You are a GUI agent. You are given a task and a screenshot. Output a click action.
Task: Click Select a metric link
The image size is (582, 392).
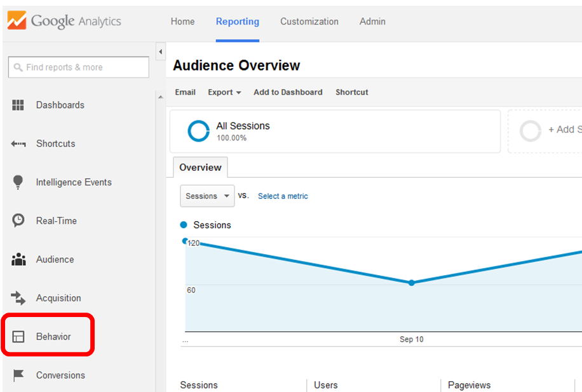[283, 196]
